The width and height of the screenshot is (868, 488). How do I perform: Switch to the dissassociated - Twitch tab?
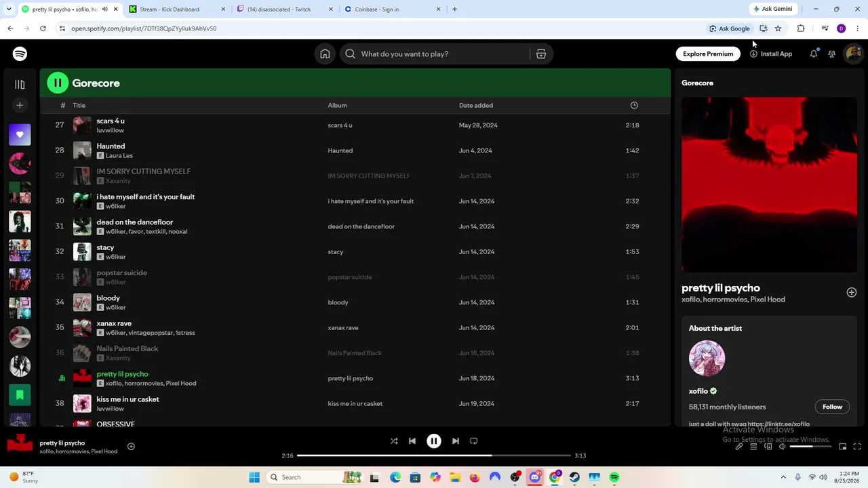[x=279, y=9]
